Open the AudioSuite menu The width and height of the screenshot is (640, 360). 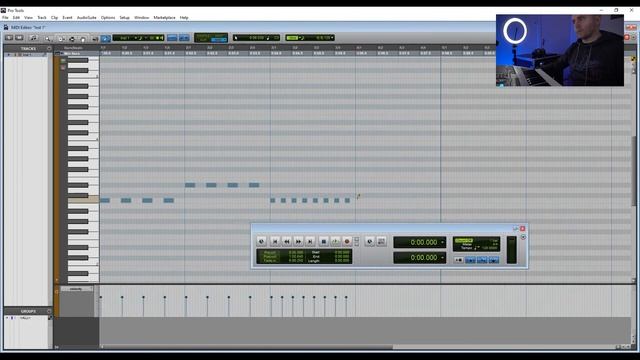(x=87, y=18)
